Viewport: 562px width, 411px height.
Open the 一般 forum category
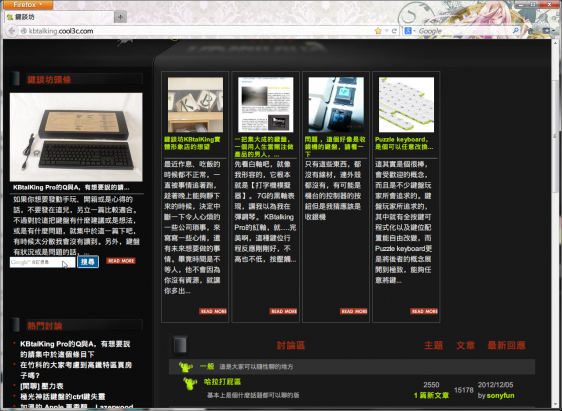207,366
